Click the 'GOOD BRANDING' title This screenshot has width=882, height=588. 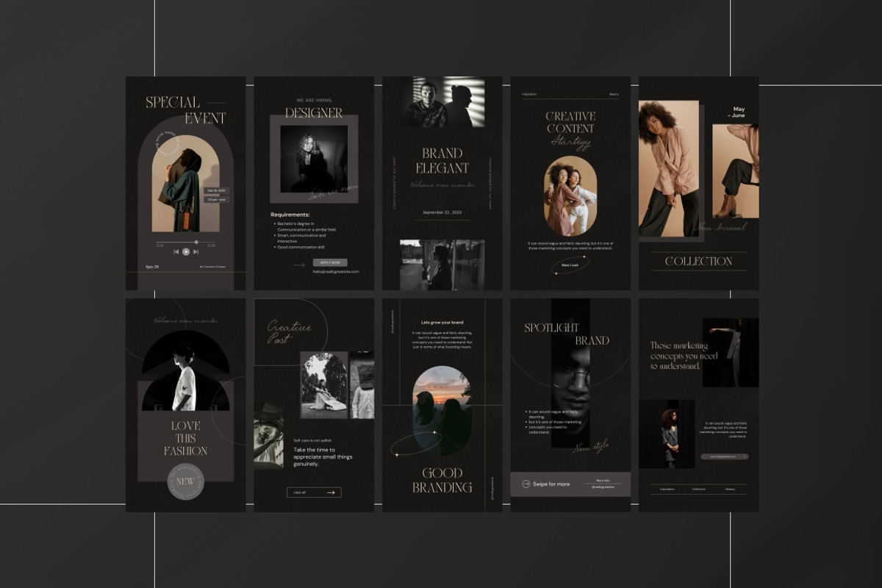(x=442, y=480)
